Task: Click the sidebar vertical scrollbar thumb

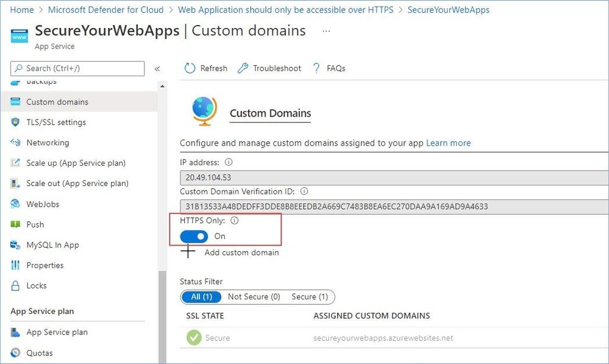Action: (x=162, y=316)
